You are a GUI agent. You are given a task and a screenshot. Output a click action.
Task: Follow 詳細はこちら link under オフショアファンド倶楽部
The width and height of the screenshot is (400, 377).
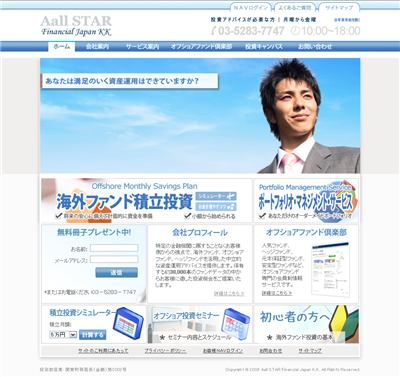277,293
